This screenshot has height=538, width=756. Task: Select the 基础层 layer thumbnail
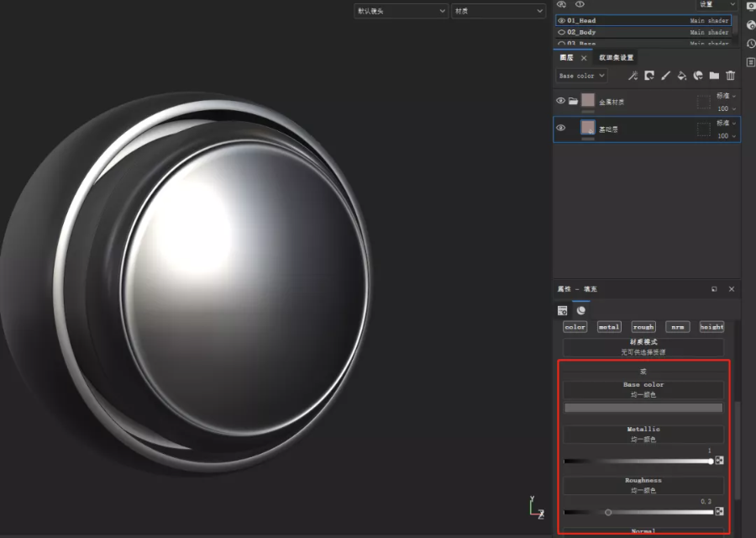click(x=588, y=128)
